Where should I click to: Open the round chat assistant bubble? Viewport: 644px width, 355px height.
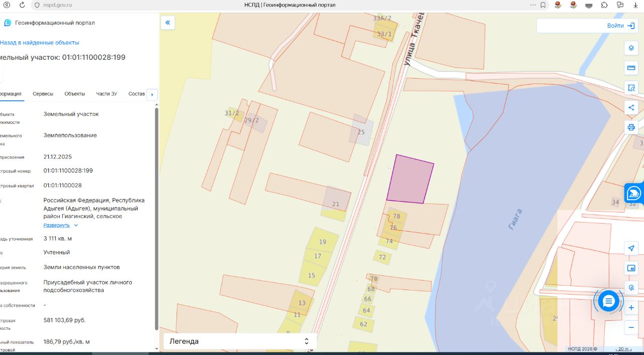pyautogui.click(x=609, y=301)
